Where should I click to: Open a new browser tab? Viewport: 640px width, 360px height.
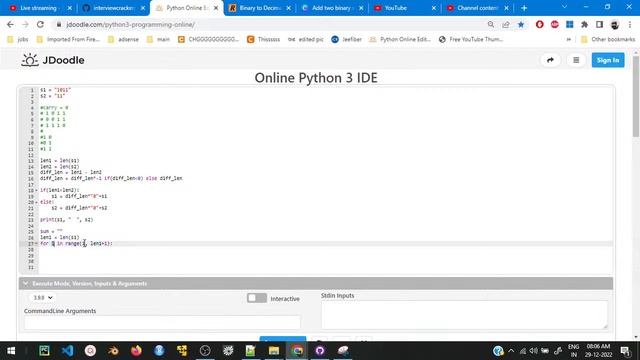pos(524,8)
